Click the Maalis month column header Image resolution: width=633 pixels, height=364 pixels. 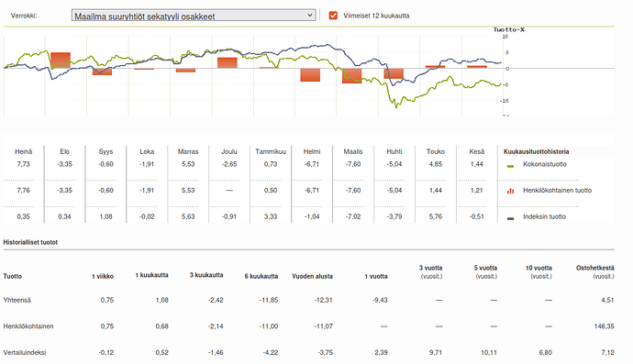(353, 151)
